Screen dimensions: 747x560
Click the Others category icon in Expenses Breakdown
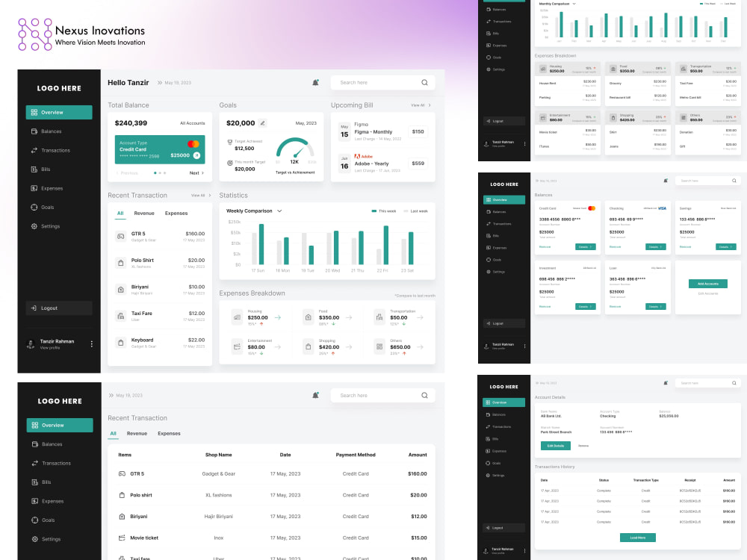379,346
